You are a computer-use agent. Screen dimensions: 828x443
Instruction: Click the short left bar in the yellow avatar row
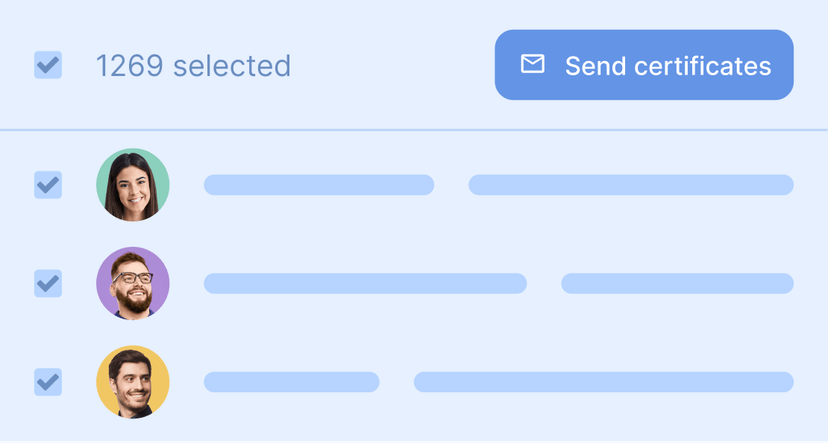click(x=291, y=382)
